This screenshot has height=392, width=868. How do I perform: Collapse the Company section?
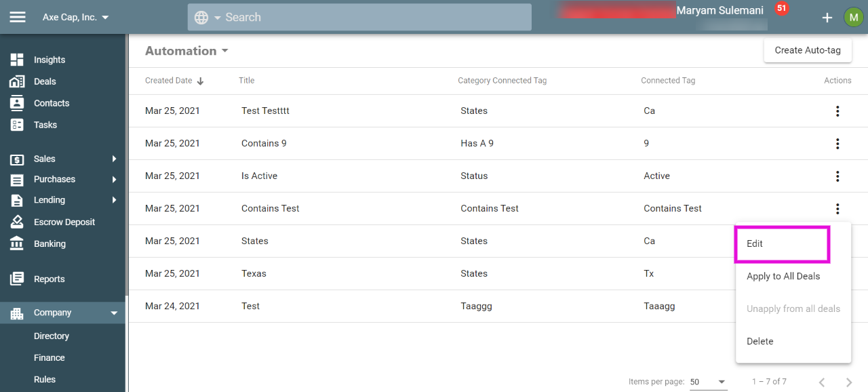pyautogui.click(x=114, y=313)
